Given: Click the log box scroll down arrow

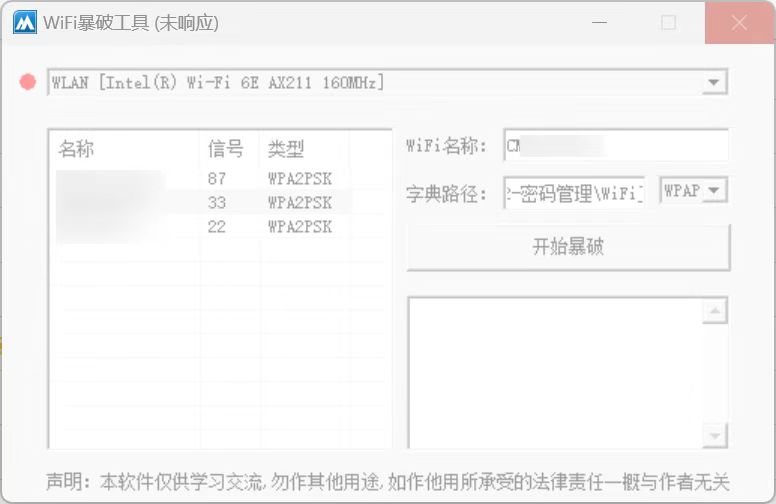Looking at the screenshot, I should pos(715,436).
